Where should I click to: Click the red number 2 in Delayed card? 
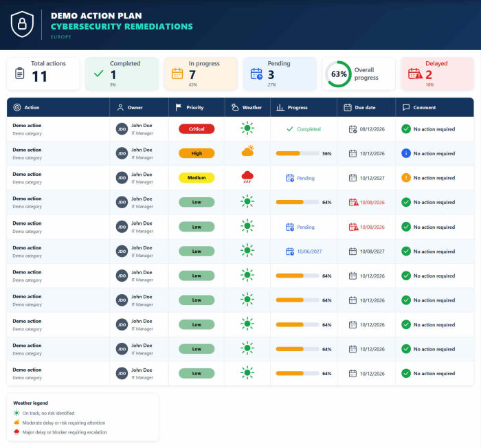(x=429, y=75)
